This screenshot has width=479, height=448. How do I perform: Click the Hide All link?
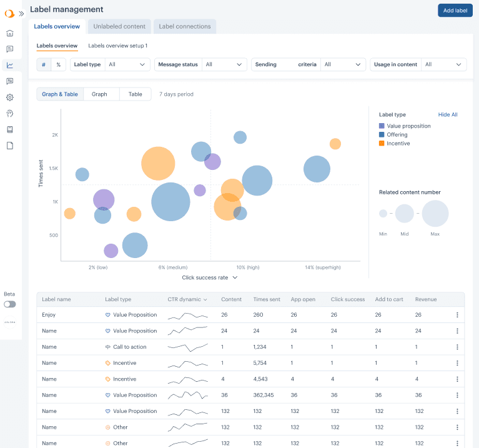[x=448, y=114]
